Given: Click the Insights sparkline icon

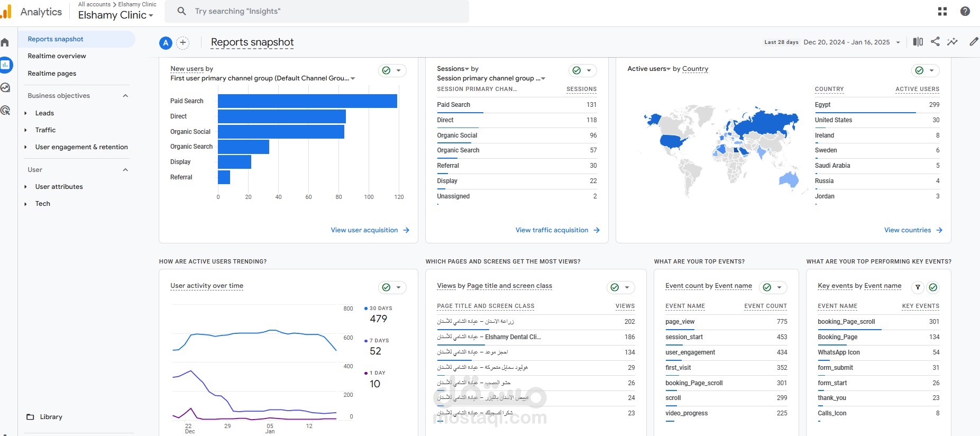Looking at the screenshot, I should click(952, 42).
